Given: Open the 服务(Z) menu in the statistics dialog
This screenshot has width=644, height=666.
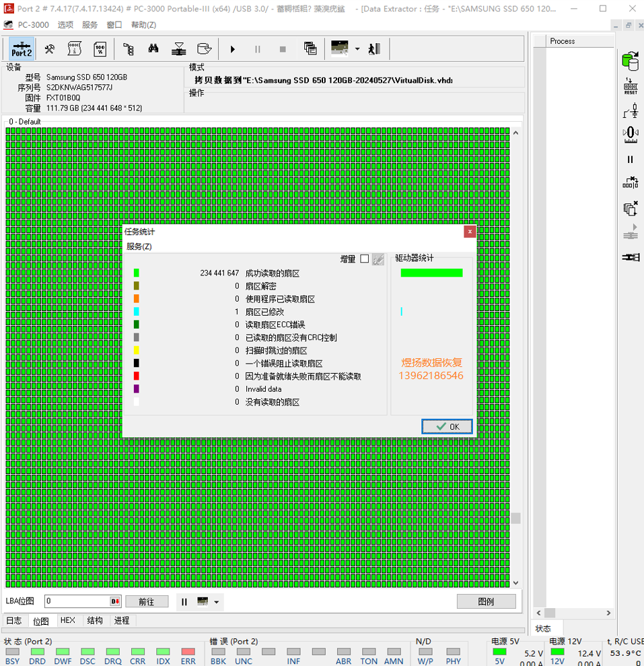Looking at the screenshot, I should pyautogui.click(x=139, y=246).
